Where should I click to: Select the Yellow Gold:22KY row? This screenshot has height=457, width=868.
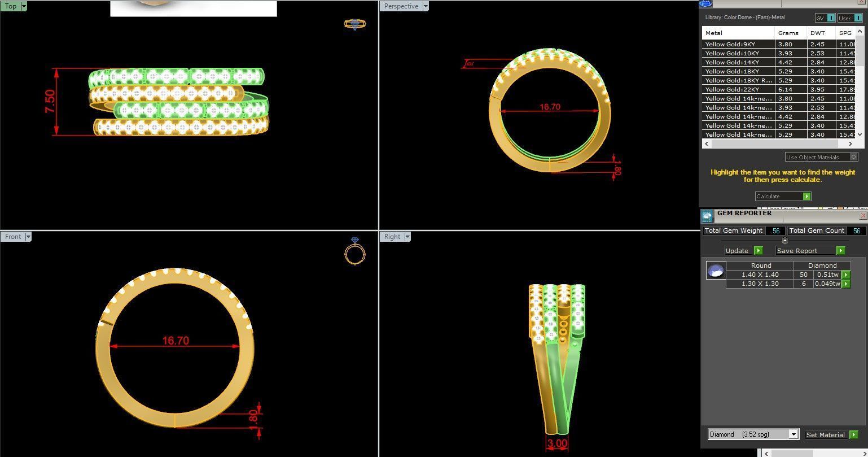[x=779, y=89]
